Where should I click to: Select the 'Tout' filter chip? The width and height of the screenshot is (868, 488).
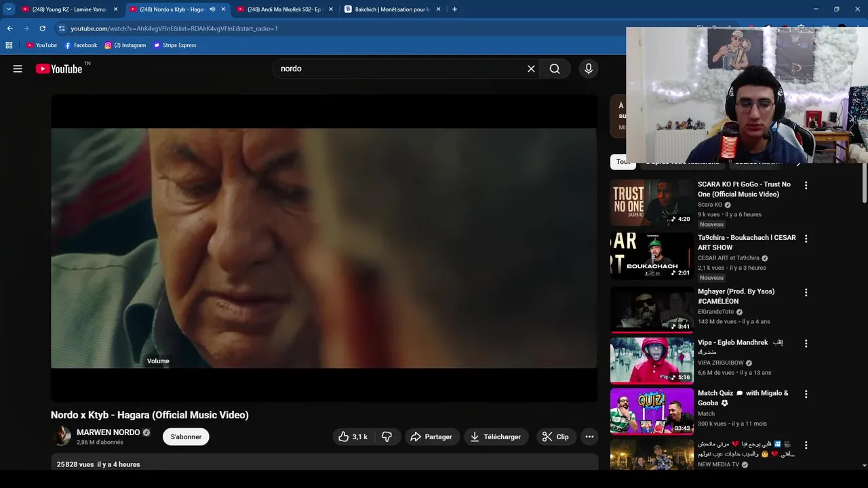(x=623, y=162)
